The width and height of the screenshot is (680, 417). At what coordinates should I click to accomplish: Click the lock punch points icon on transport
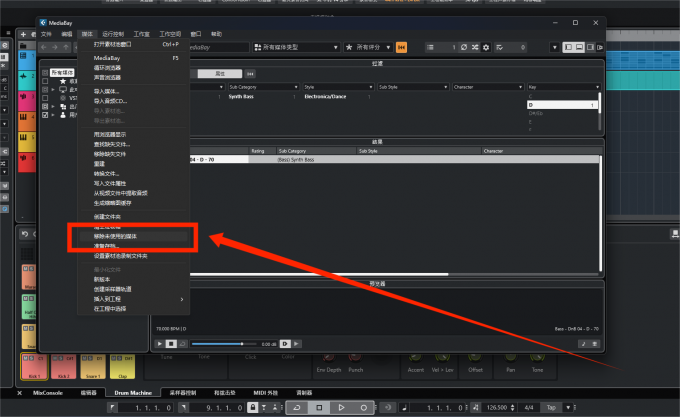coord(252,407)
